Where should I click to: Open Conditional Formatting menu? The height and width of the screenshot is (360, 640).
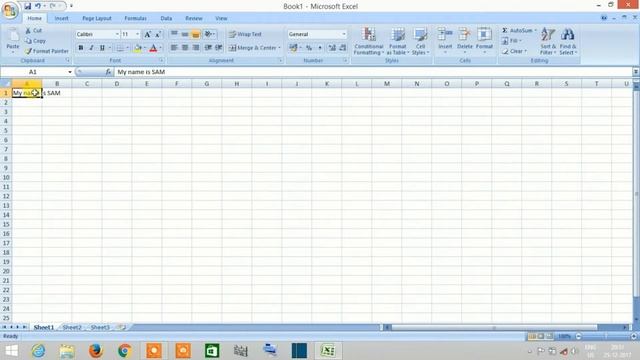[x=369, y=41]
